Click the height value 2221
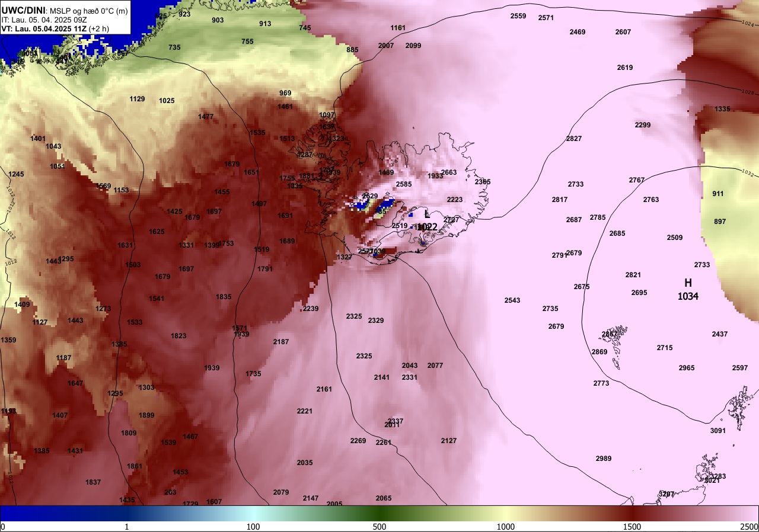The width and height of the screenshot is (759, 532). pos(305,411)
